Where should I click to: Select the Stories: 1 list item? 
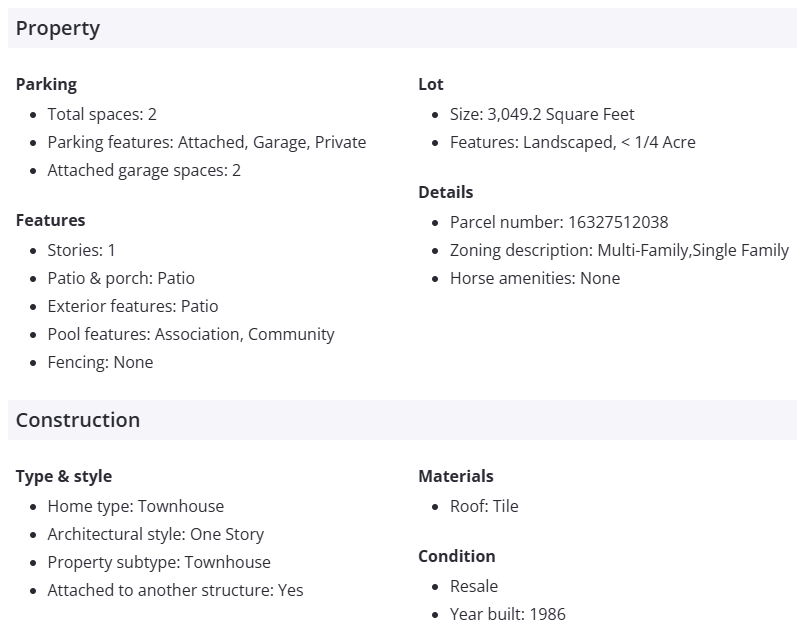82,250
